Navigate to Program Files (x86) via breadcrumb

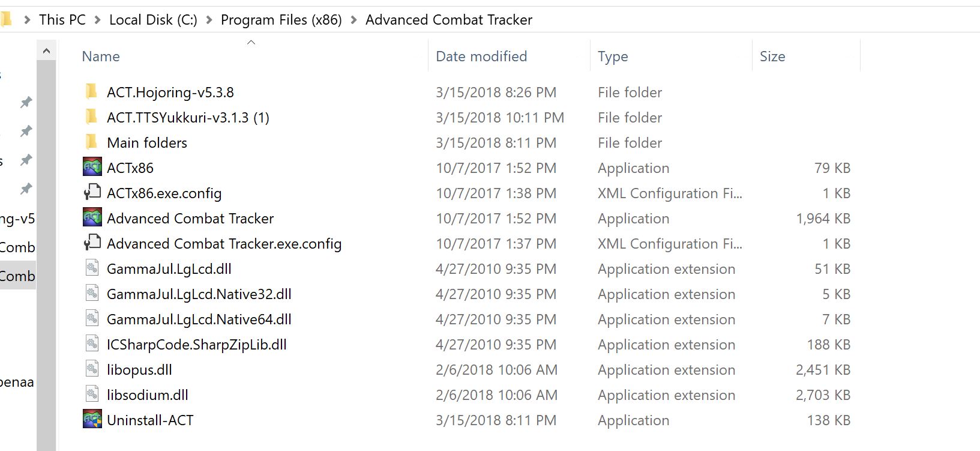281,19
